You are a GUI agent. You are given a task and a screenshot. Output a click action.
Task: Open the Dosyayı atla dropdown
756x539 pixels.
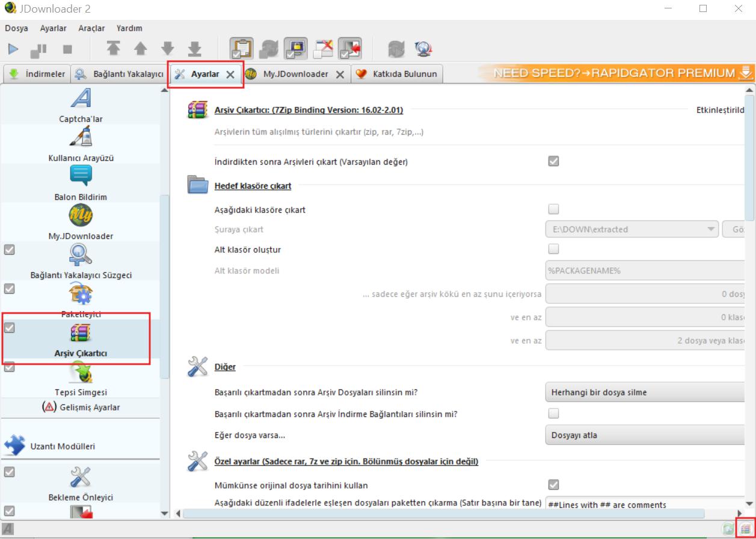pos(645,435)
